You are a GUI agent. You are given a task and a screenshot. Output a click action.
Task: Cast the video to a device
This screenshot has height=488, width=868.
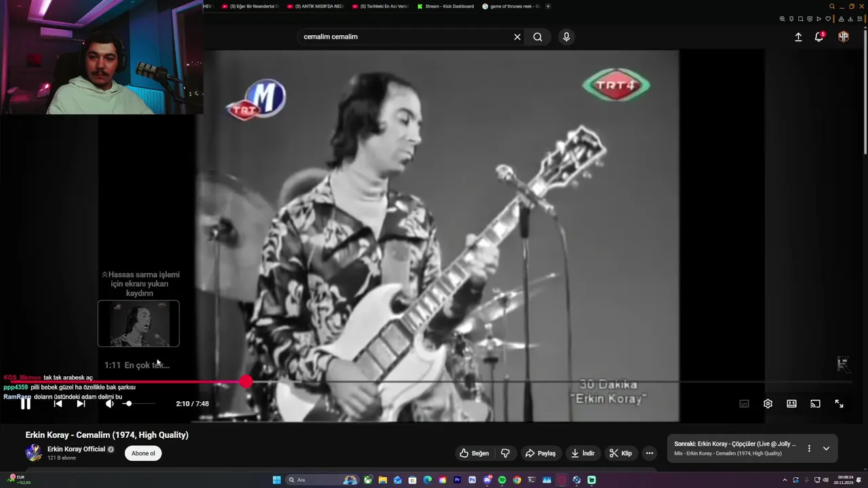[815, 404]
